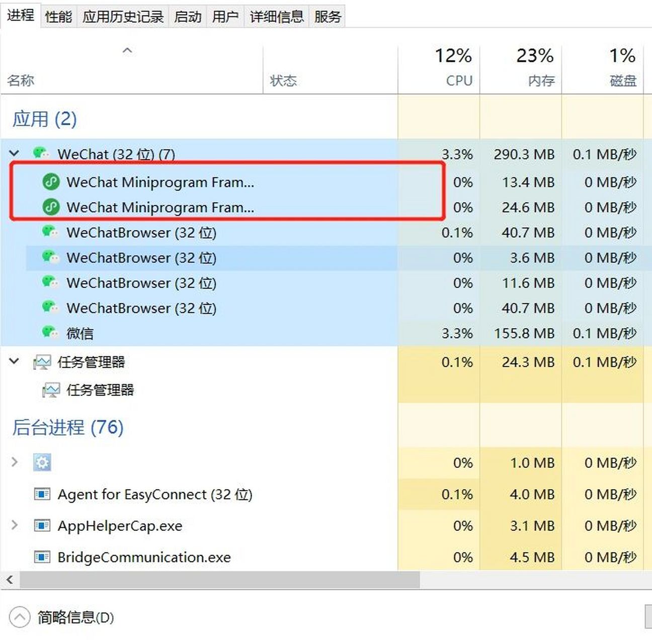
Task: Click the horizontal scrollbar thumb
Action: (219, 580)
